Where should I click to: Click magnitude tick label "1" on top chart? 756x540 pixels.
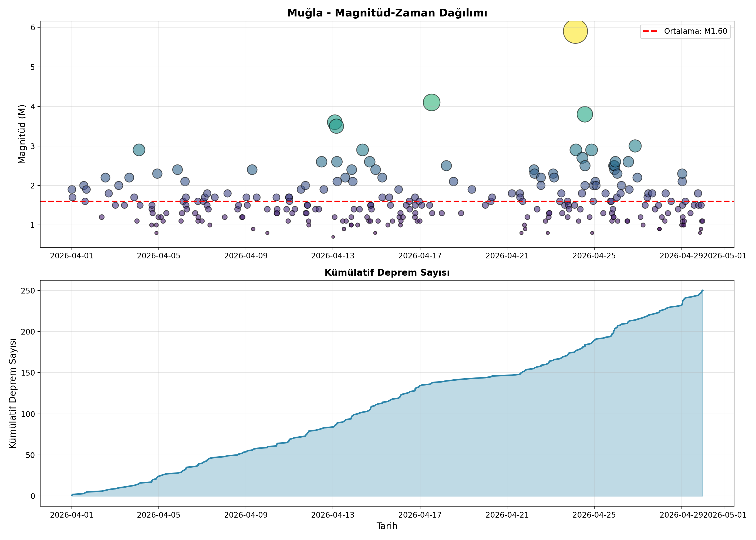click(x=33, y=225)
